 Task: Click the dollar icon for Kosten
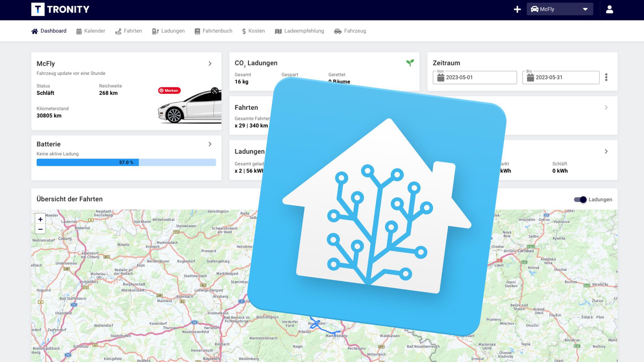(244, 31)
